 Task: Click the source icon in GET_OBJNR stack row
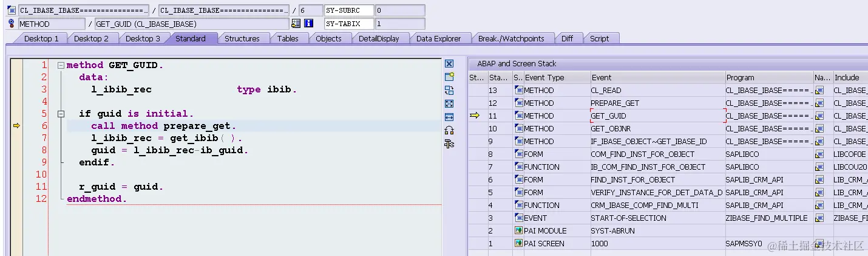coord(518,128)
